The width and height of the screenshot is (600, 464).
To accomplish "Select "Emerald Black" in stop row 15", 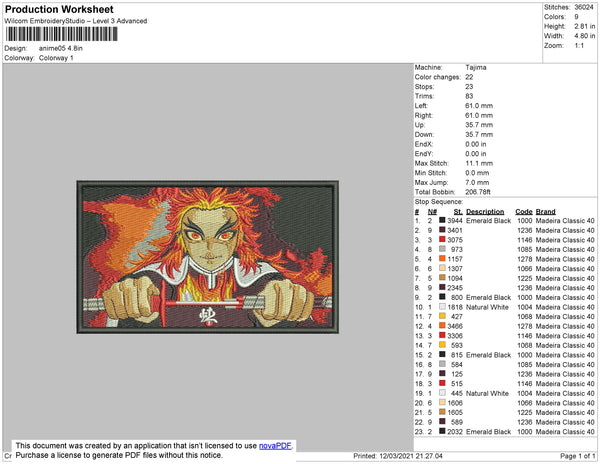I will [x=488, y=355].
